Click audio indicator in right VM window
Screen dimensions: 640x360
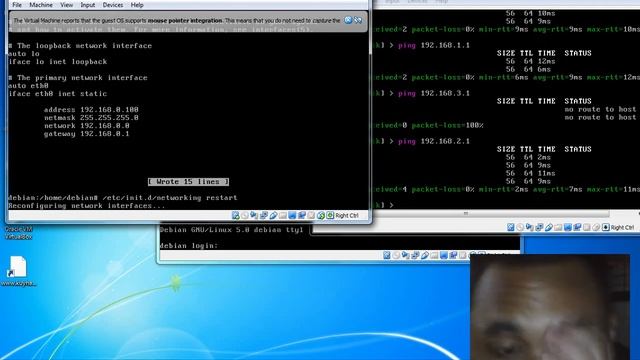pyautogui.click(x=530, y=227)
